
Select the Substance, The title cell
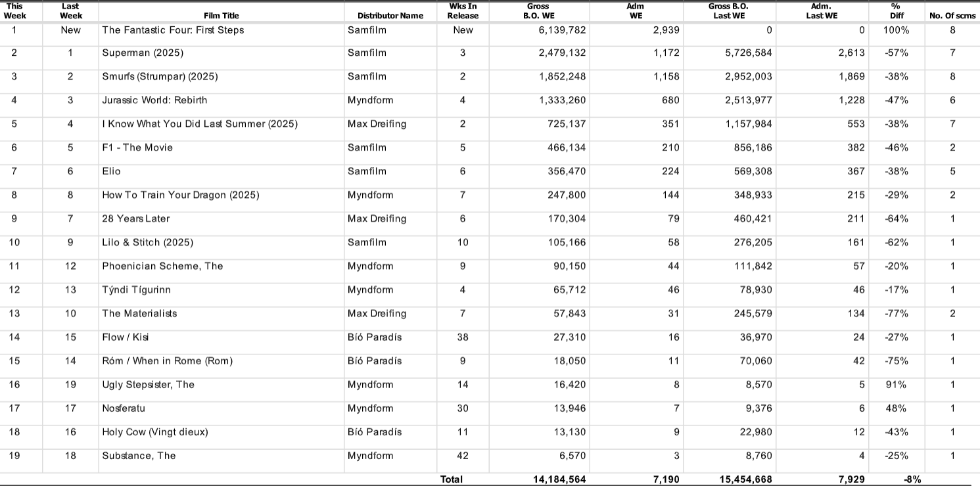tap(139, 455)
